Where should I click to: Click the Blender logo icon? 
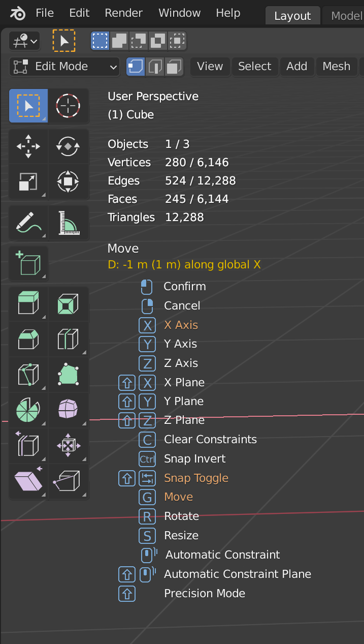click(18, 14)
